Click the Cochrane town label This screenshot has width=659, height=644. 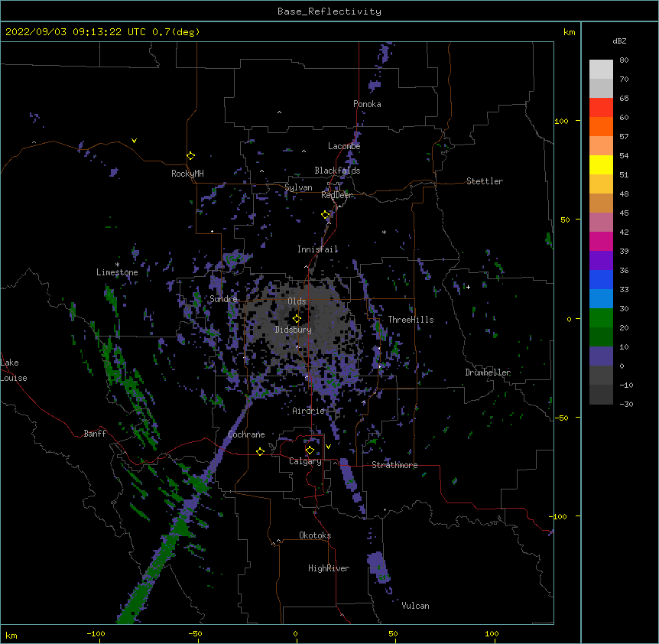246,434
